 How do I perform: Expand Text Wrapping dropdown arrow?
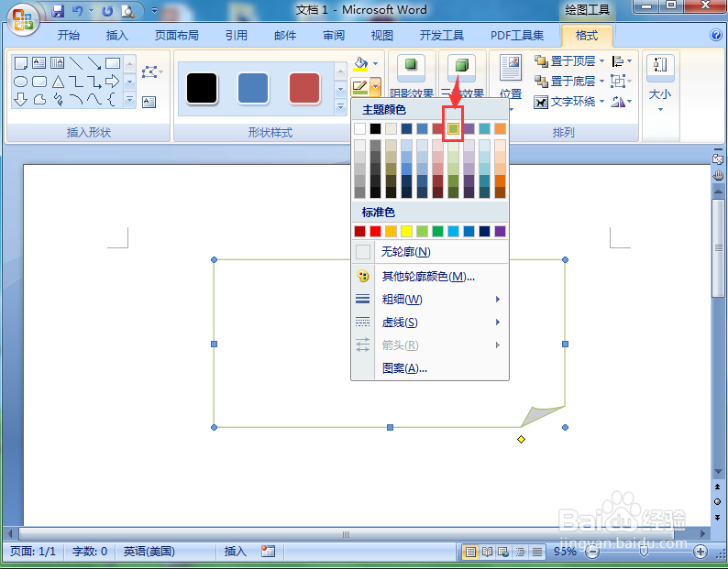[601, 101]
